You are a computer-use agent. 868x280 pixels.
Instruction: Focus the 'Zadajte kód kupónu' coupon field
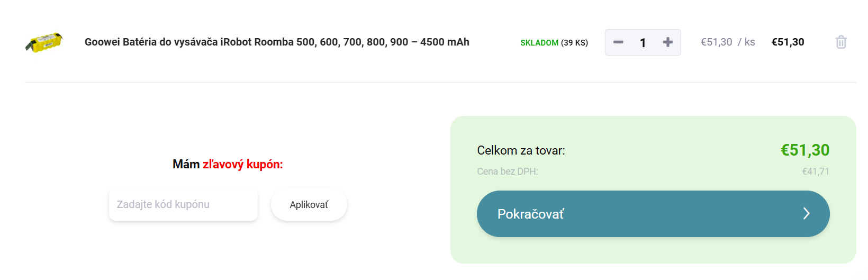pyautogui.click(x=183, y=204)
